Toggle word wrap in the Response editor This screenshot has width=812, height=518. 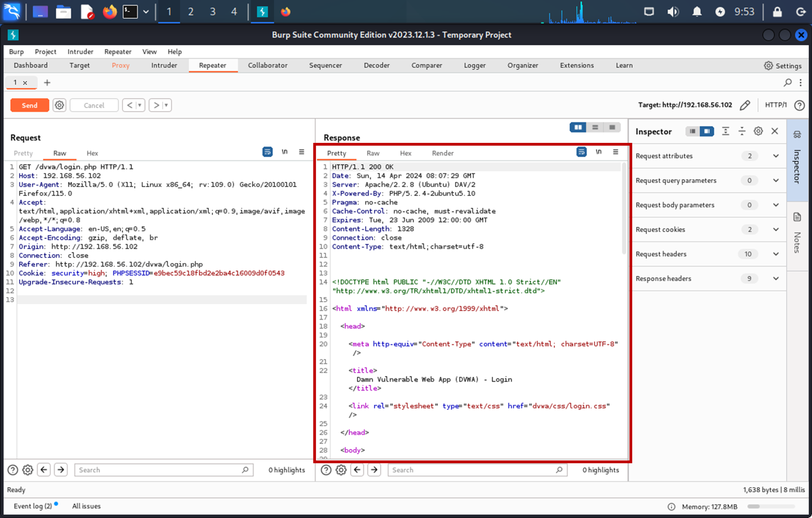tap(581, 152)
